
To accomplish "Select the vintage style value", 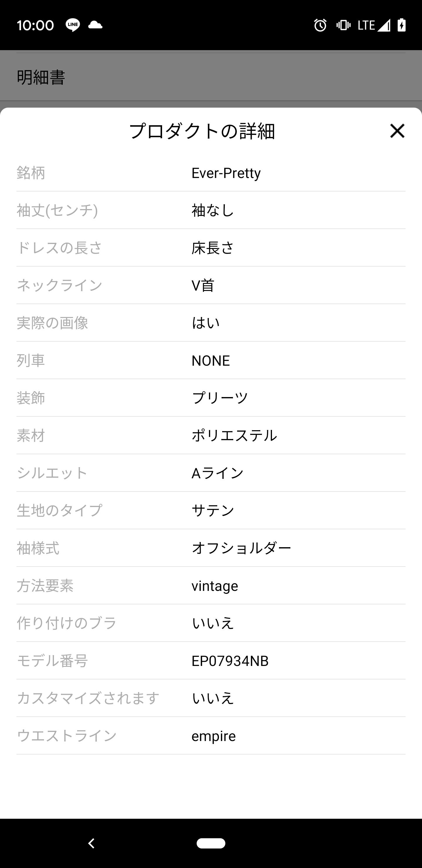I will tap(215, 586).
